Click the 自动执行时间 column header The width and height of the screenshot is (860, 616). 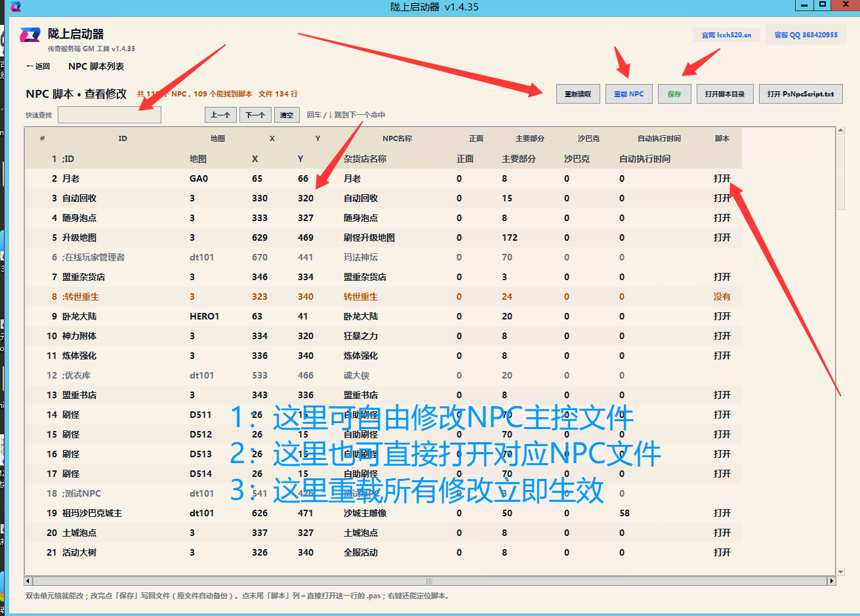(x=659, y=138)
